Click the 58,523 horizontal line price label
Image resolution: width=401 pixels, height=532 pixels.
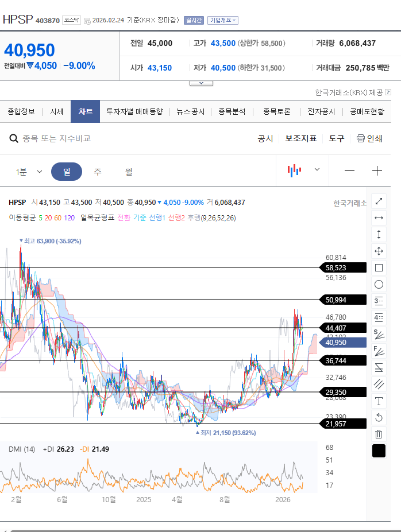[343, 267]
